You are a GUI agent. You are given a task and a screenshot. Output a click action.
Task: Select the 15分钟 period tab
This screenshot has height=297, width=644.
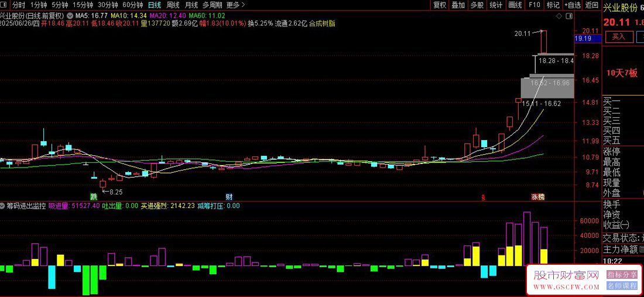(x=83, y=5)
